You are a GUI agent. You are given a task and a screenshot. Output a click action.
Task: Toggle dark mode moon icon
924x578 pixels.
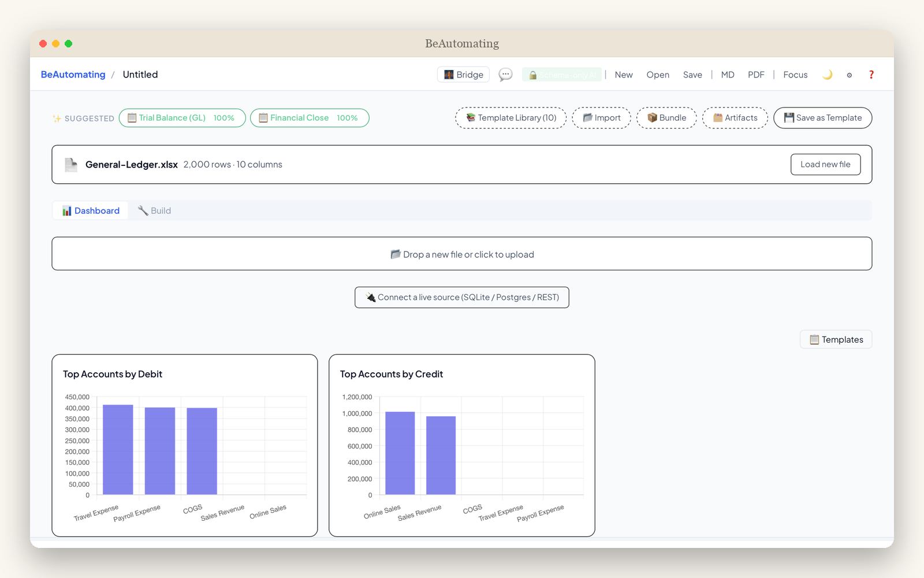828,75
